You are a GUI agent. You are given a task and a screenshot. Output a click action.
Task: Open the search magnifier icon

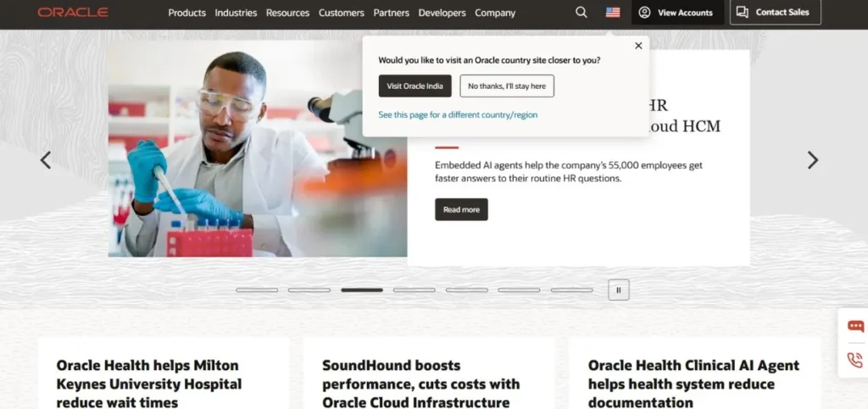581,12
